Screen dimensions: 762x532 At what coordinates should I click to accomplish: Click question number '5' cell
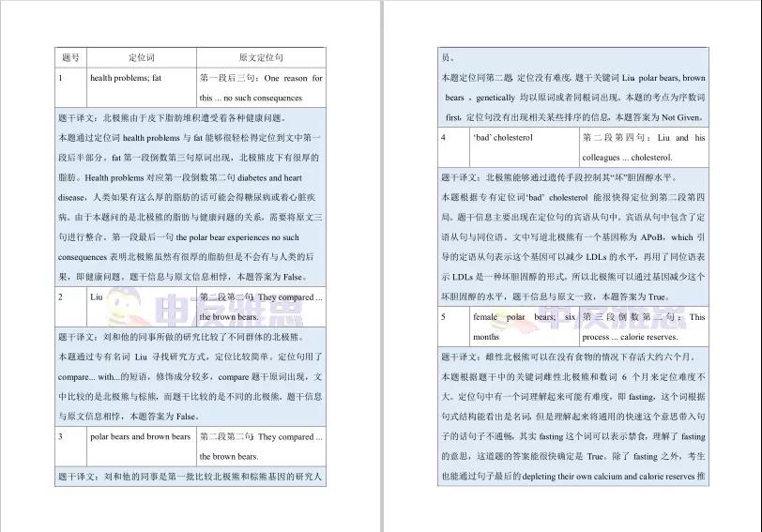pyautogui.click(x=453, y=327)
